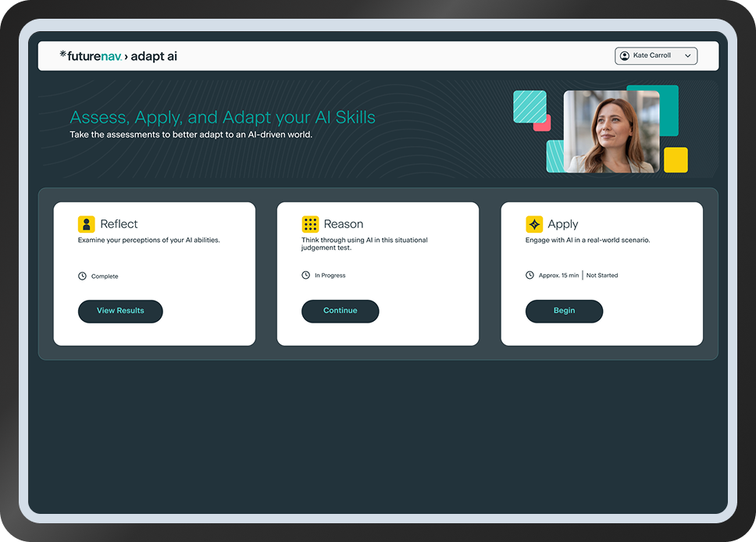Click the clock icon beside Approx. 15 min
This screenshot has width=756, height=542.
click(530, 276)
